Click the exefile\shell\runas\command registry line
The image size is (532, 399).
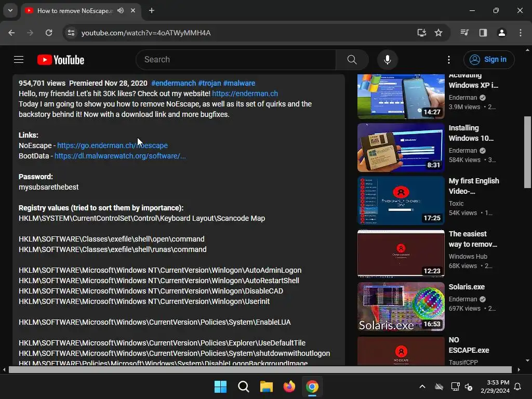pos(113,250)
